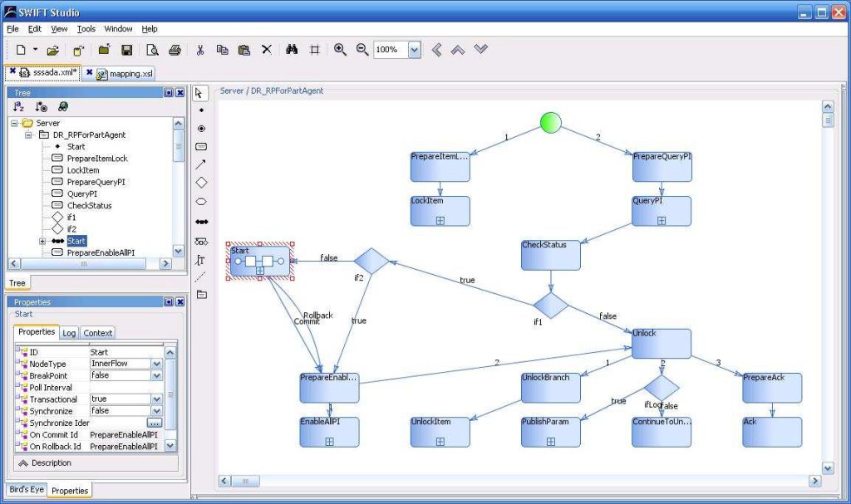This screenshot has height=504, width=851.
Task: Open the Tools menu
Action: pos(86,29)
